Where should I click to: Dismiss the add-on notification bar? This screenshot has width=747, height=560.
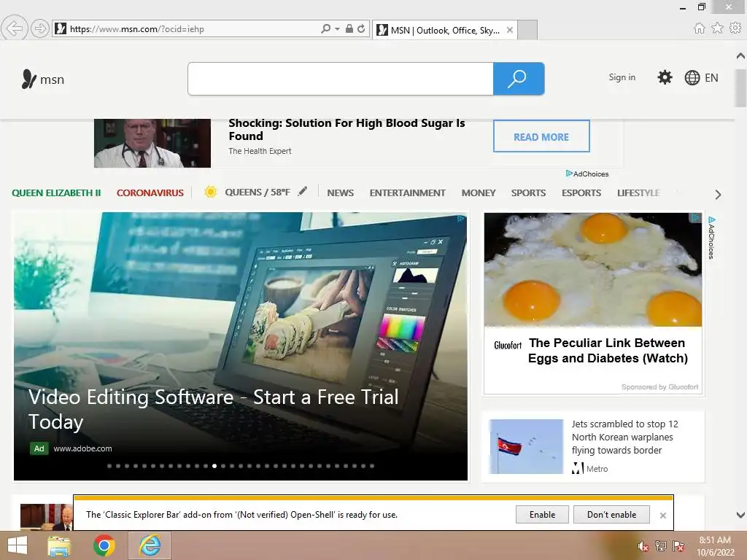(662, 516)
